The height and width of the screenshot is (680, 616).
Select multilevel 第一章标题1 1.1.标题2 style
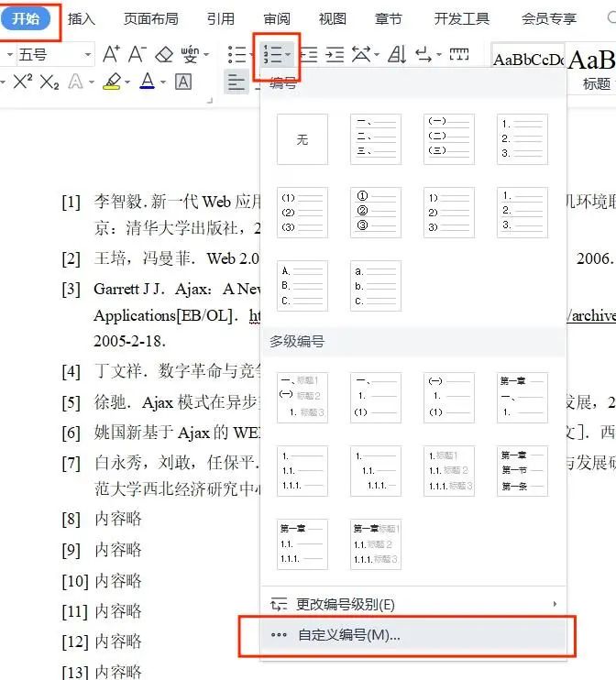(376, 544)
